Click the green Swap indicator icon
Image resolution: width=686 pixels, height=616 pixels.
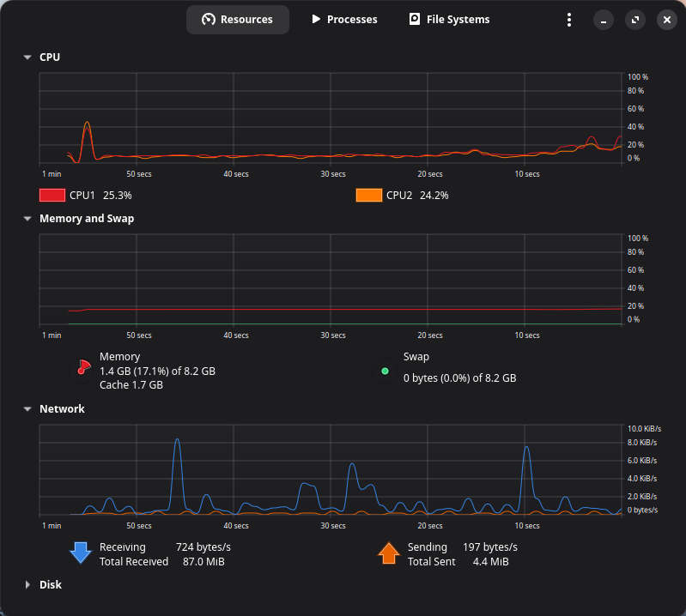click(x=385, y=371)
